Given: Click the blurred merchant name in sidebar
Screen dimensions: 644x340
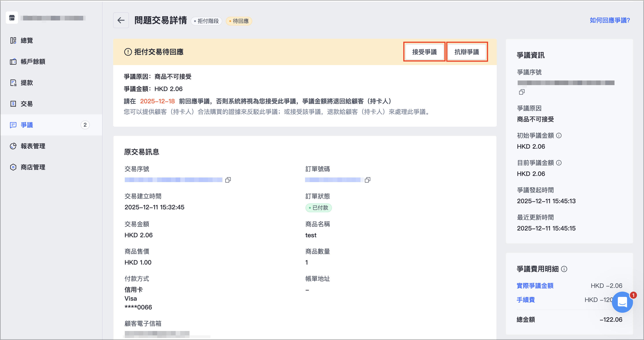Looking at the screenshot, I should (53, 18).
